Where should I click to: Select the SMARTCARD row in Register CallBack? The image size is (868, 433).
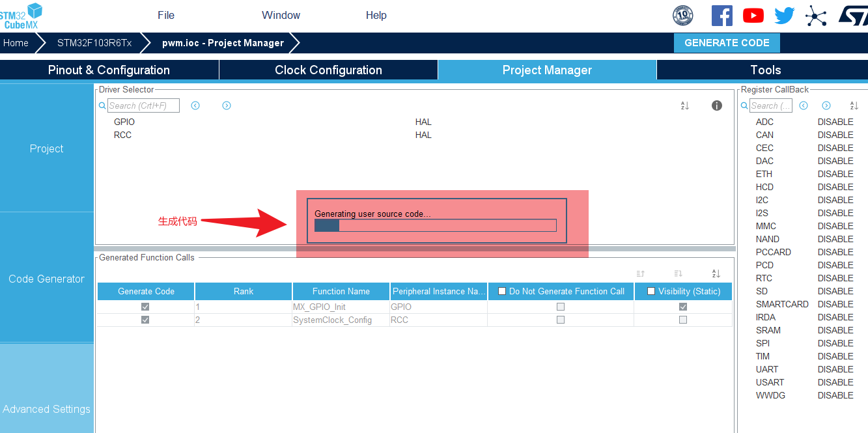pos(804,304)
